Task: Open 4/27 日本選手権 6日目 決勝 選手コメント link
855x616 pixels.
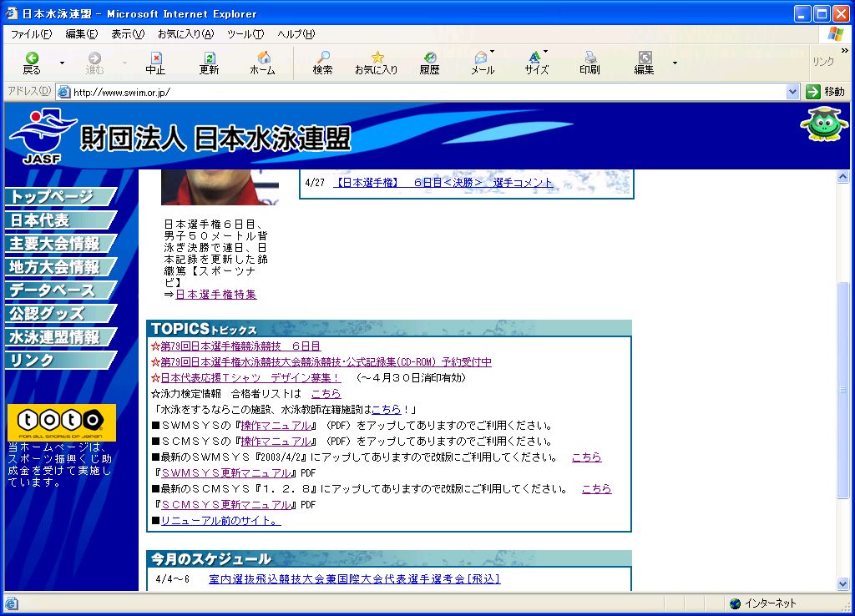Action: (x=443, y=183)
